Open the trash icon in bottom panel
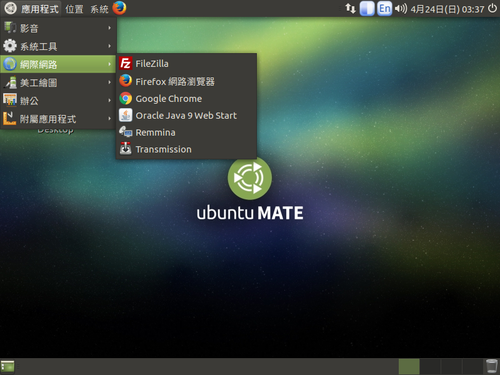The width and height of the screenshot is (500, 375). pos(491,366)
